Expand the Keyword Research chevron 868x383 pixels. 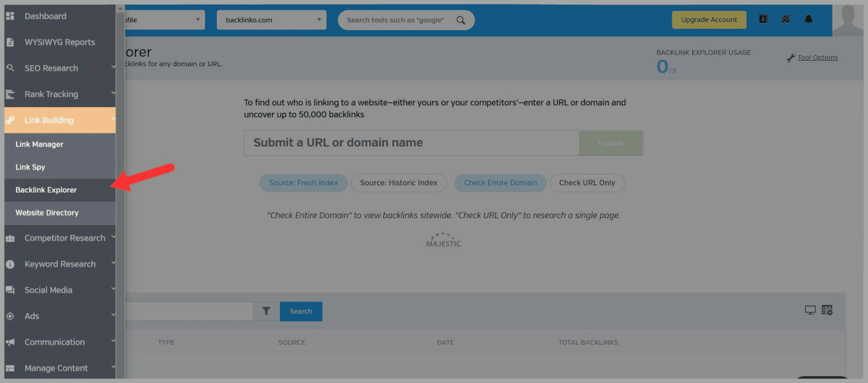113,263
